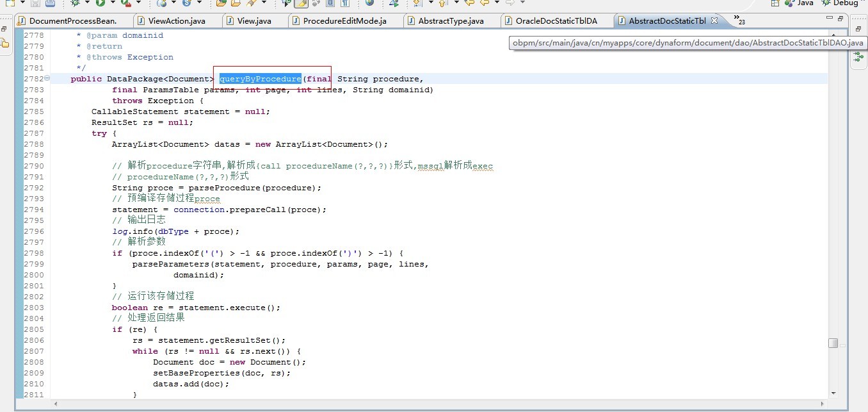Viewport: 868px width, 412px height.
Task: Click the Open Type folder icon
Action: (x=220, y=3)
